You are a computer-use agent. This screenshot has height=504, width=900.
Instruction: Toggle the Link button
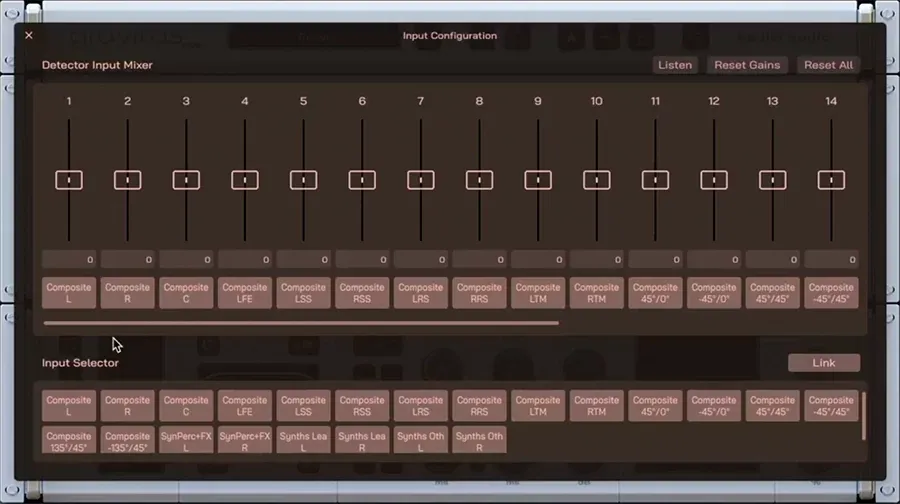click(824, 363)
